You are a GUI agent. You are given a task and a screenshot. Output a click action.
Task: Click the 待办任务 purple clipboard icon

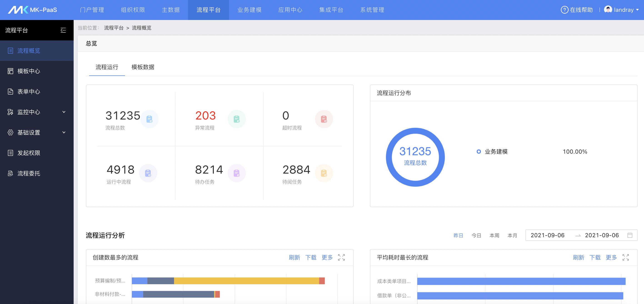237,173
